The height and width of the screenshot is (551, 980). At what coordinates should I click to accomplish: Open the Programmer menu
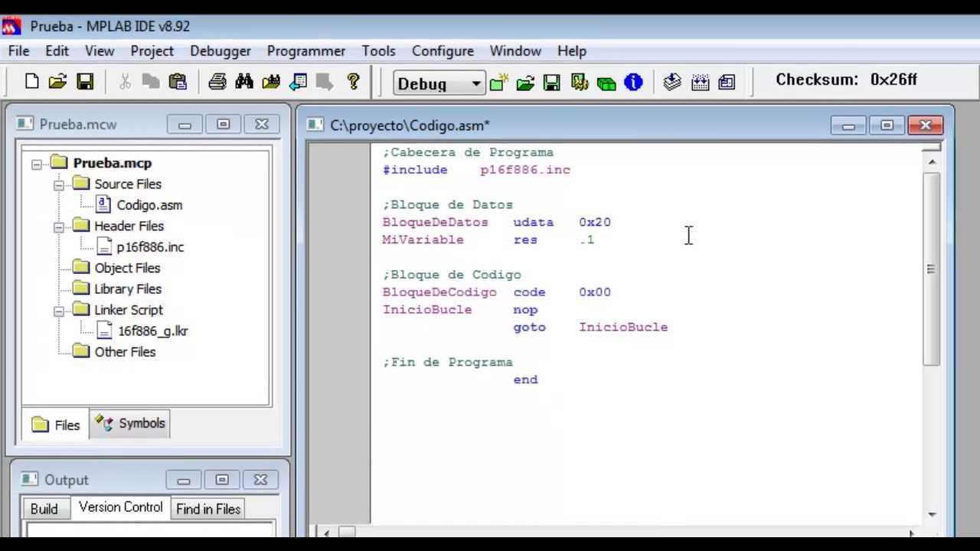(306, 51)
